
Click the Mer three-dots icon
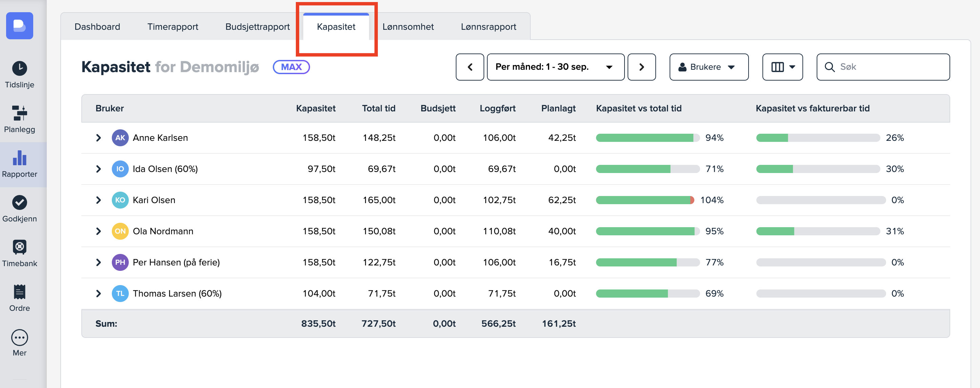coord(19,337)
